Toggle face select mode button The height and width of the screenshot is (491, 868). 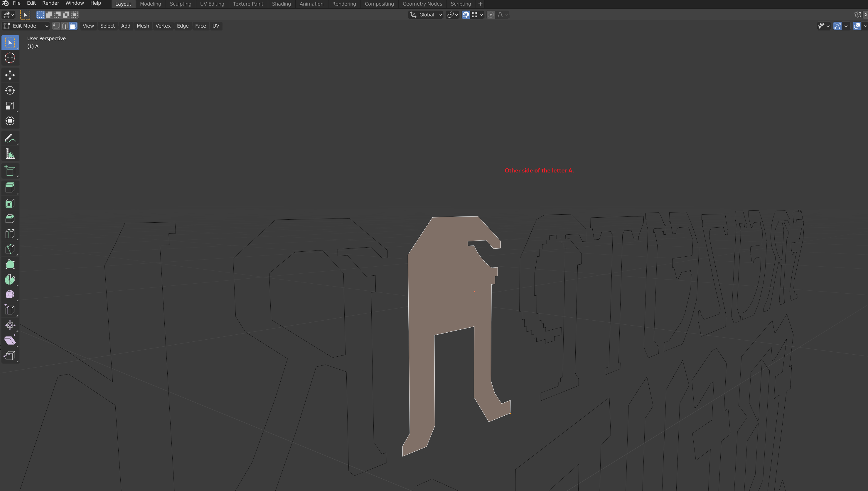point(73,26)
